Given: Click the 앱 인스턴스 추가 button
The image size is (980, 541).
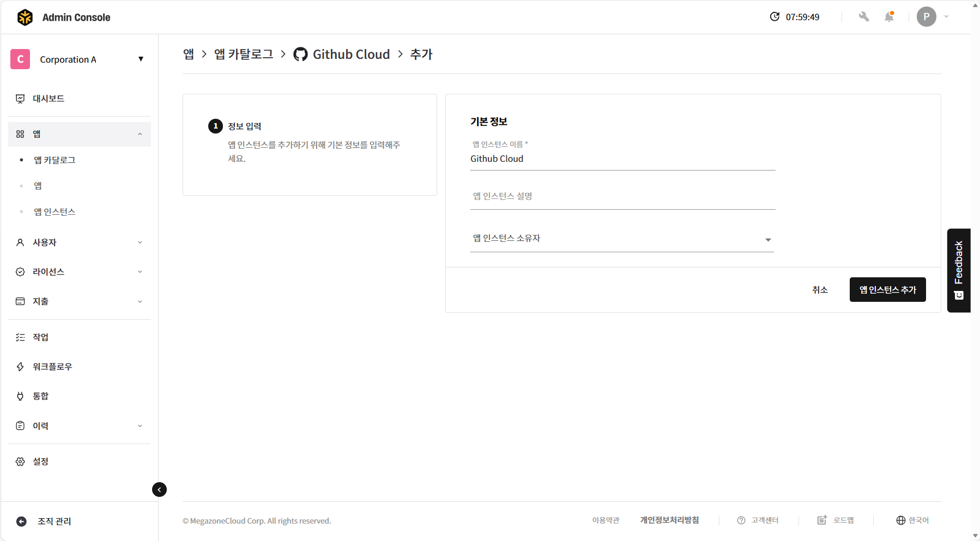Looking at the screenshot, I should (887, 290).
